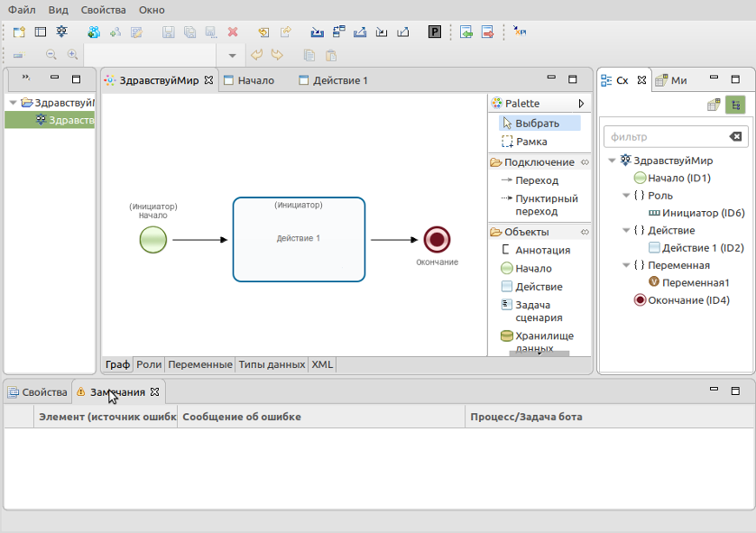Click the add bot icon with green plus
Image resolution: width=756 pixels, height=533 pixels.
[115, 32]
